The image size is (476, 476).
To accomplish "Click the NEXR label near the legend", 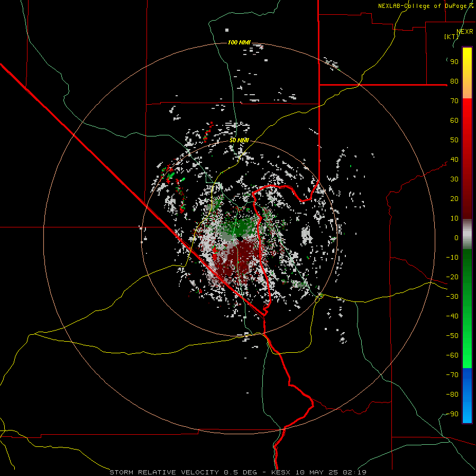I will 465,32.
